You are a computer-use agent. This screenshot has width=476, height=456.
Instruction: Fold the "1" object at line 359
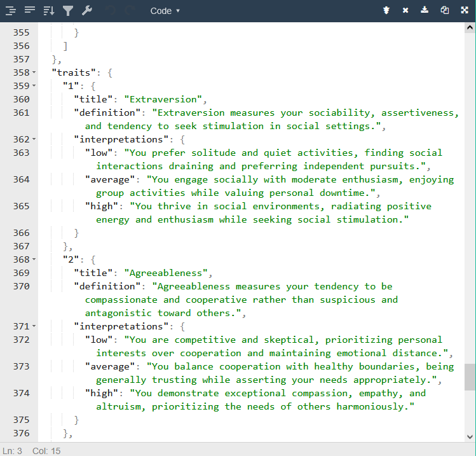(x=34, y=86)
